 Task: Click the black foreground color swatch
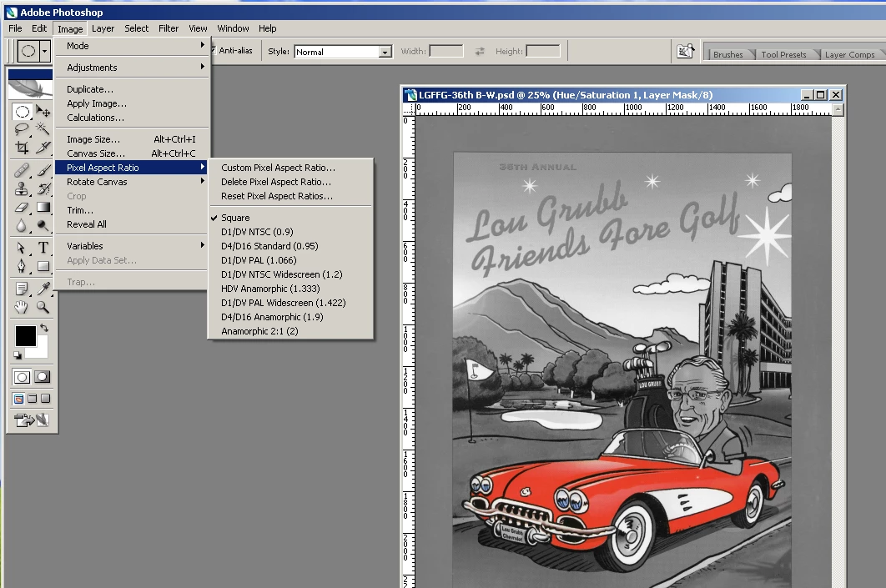pos(25,336)
